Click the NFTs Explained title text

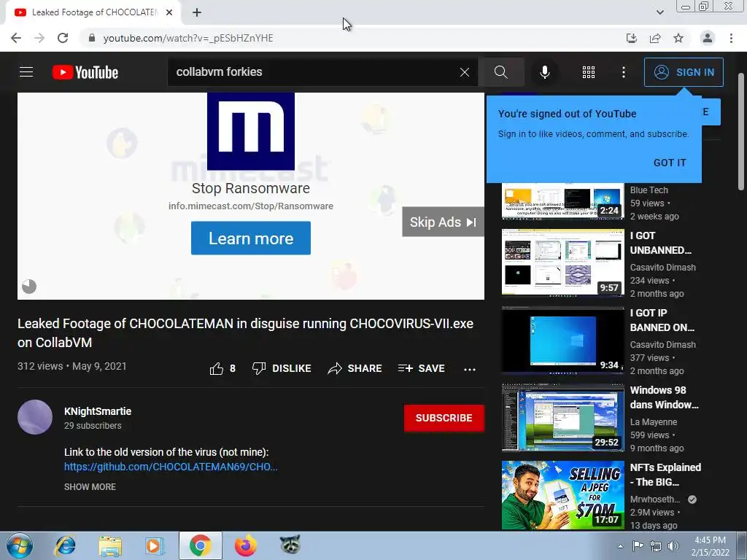(665, 475)
